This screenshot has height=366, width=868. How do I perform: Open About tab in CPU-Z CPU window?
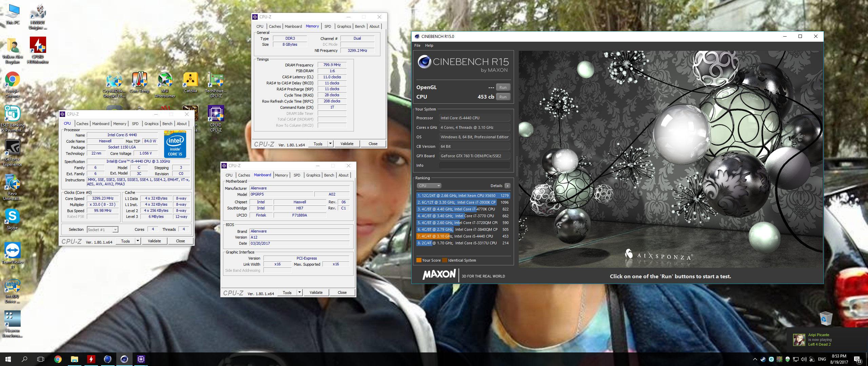182,124
